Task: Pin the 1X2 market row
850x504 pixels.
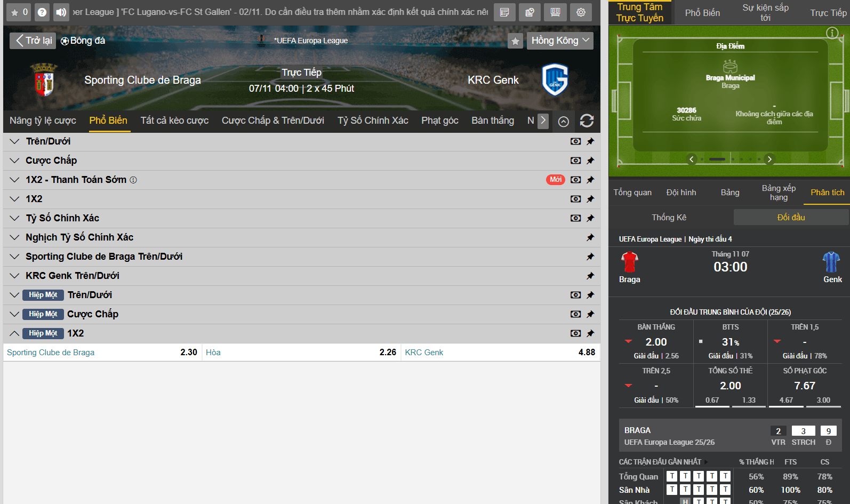Action: coord(590,199)
